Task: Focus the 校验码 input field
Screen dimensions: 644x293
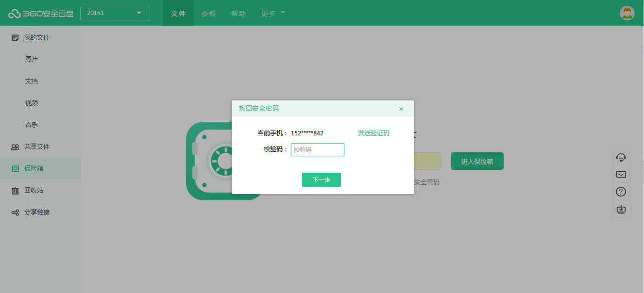Action: pos(318,149)
